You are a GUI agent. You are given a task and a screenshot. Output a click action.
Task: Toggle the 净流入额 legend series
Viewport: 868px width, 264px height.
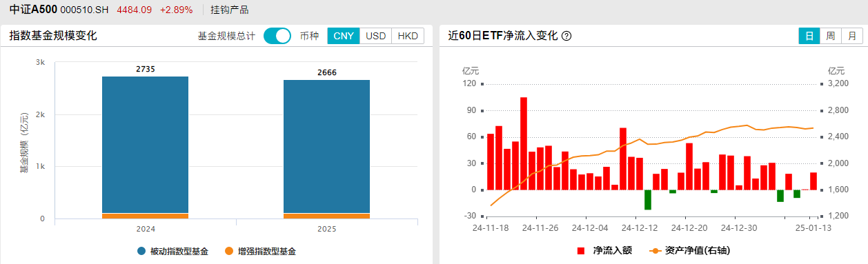tap(605, 251)
